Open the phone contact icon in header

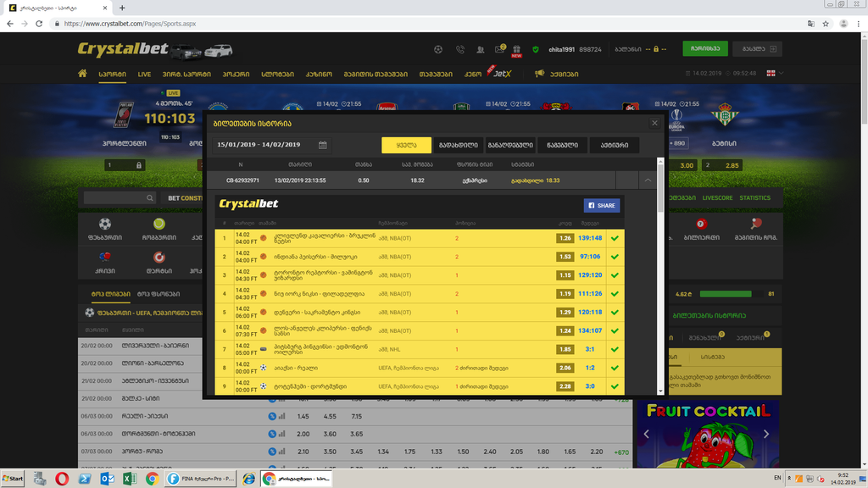460,49
